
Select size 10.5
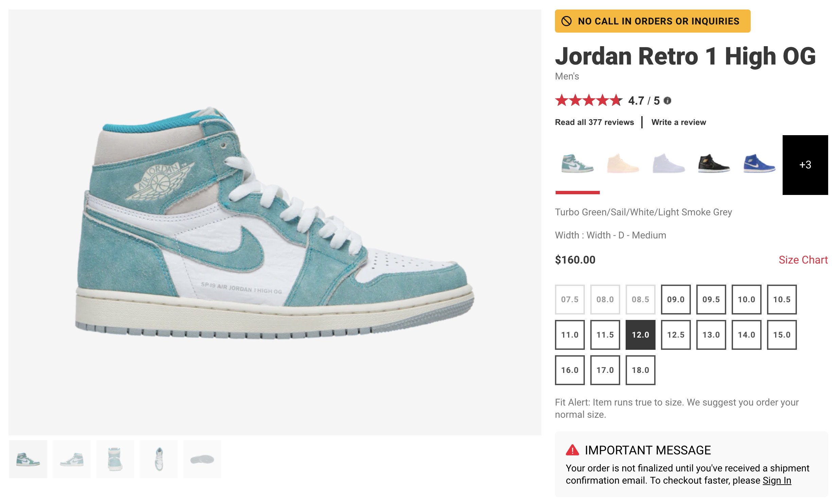click(x=782, y=300)
